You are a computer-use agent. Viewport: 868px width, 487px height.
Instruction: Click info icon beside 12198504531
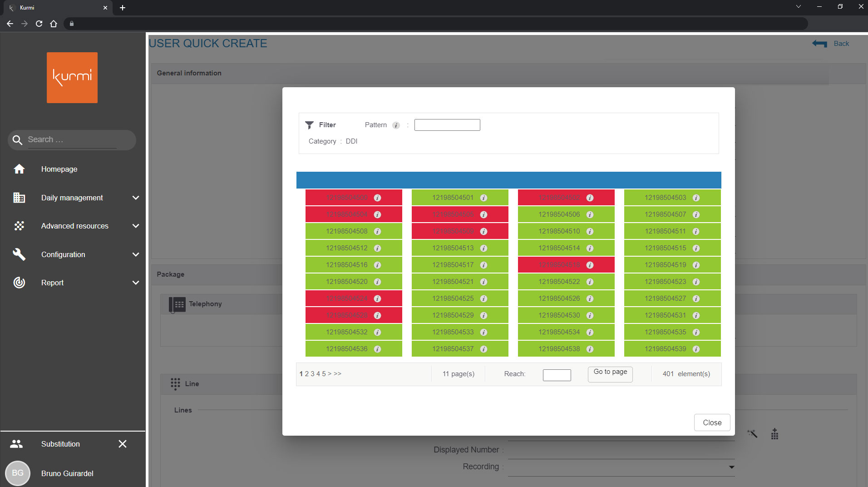[696, 315]
